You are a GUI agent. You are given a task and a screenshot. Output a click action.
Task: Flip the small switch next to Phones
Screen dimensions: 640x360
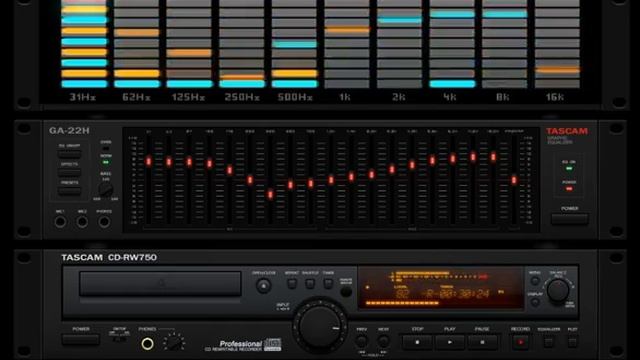[119, 339]
